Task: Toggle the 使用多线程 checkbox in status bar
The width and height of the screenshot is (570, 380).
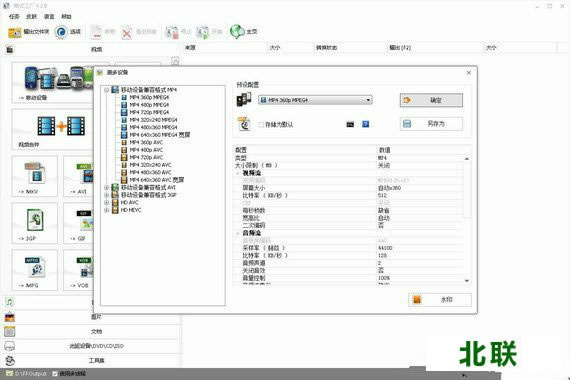Action: pos(55,373)
